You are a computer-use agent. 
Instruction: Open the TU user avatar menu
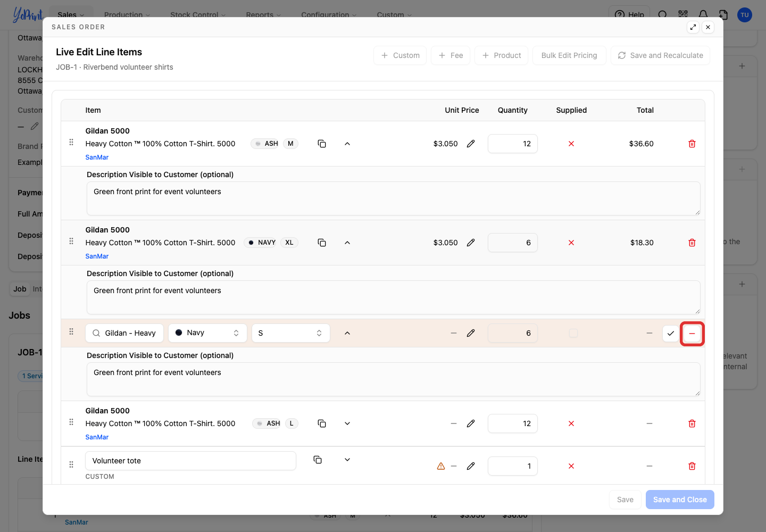point(745,15)
